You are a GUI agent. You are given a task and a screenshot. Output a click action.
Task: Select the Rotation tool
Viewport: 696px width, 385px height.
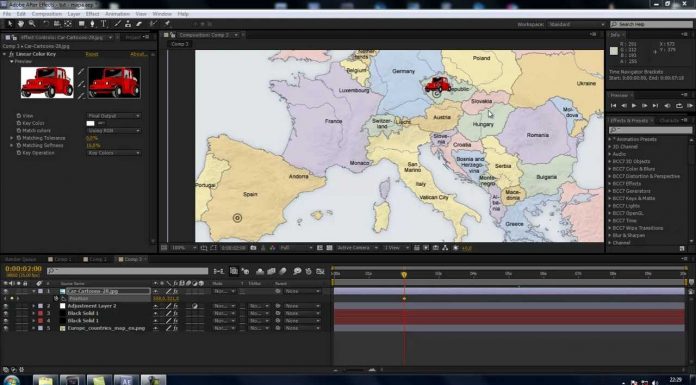click(x=46, y=24)
